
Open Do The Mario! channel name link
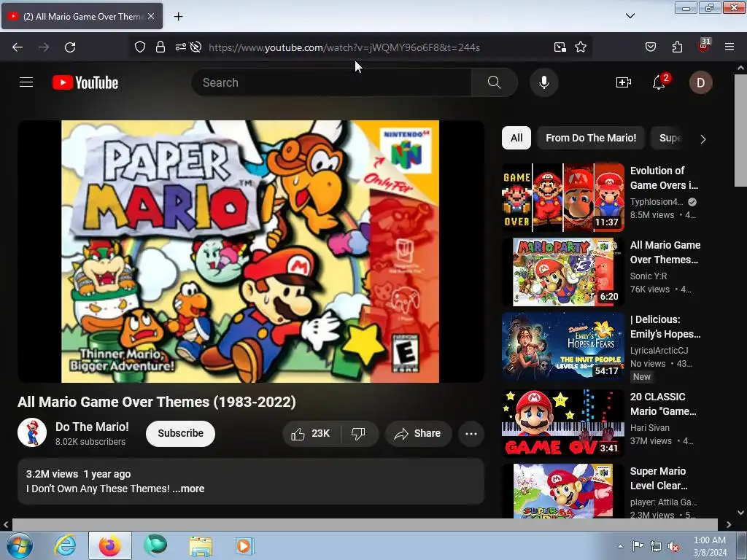point(92,427)
